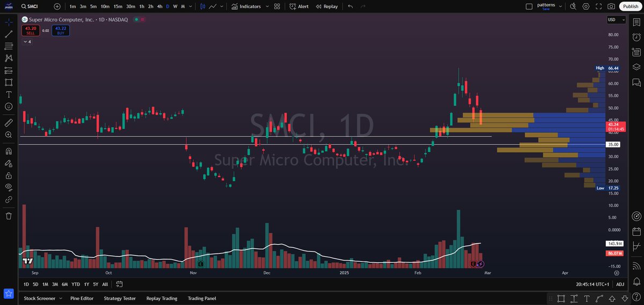Delete drawings with the trash icon
This screenshot has width=644, height=305.
9,215
